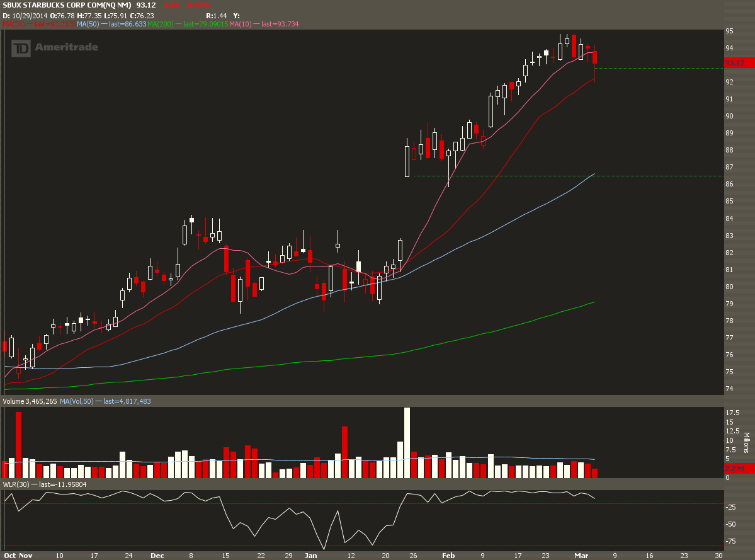Click the red 93.12 price axis marker

coord(739,63)
